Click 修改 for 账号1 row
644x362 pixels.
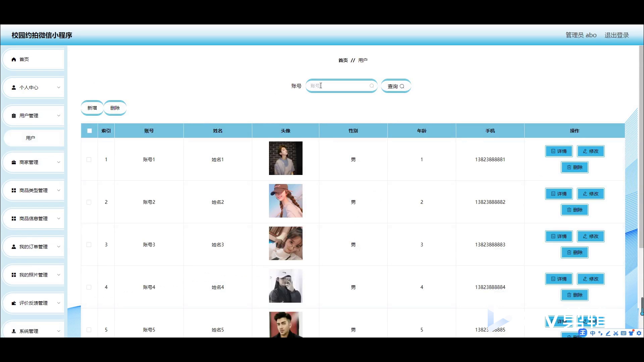(591, 151)
